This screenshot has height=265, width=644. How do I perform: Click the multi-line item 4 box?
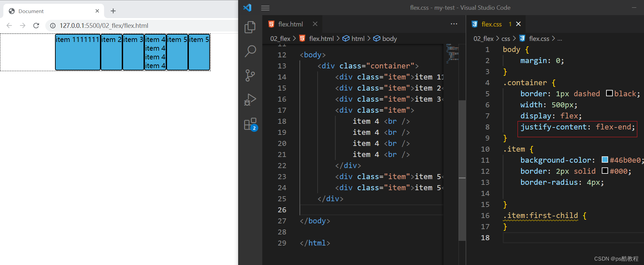(155, 52)
